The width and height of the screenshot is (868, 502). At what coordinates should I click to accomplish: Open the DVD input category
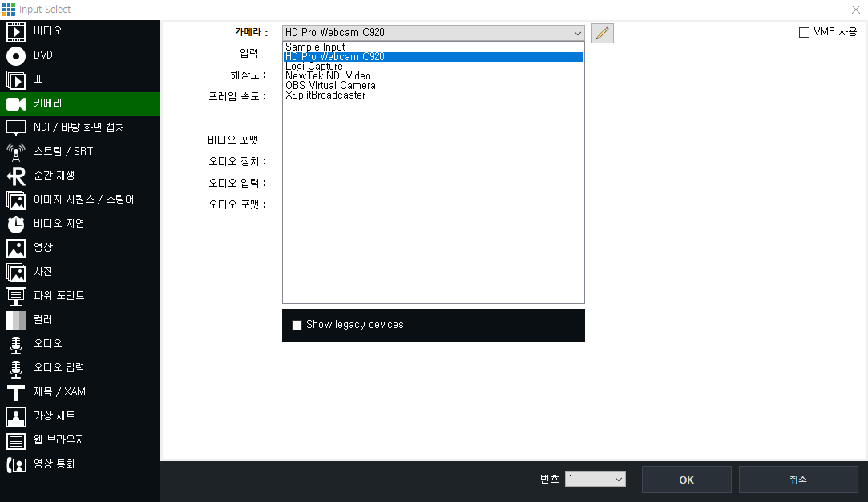tap(80, 55)
